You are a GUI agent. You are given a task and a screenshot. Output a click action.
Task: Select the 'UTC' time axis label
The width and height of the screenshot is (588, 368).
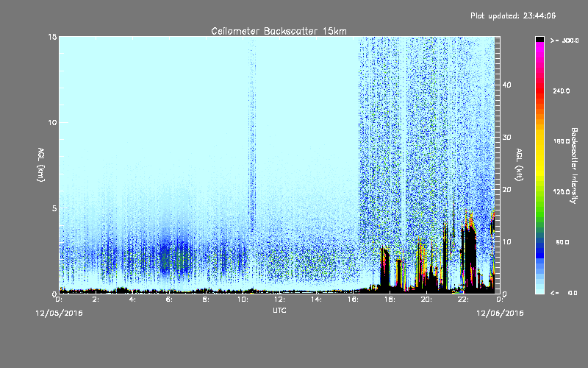[x=279, y=310]
